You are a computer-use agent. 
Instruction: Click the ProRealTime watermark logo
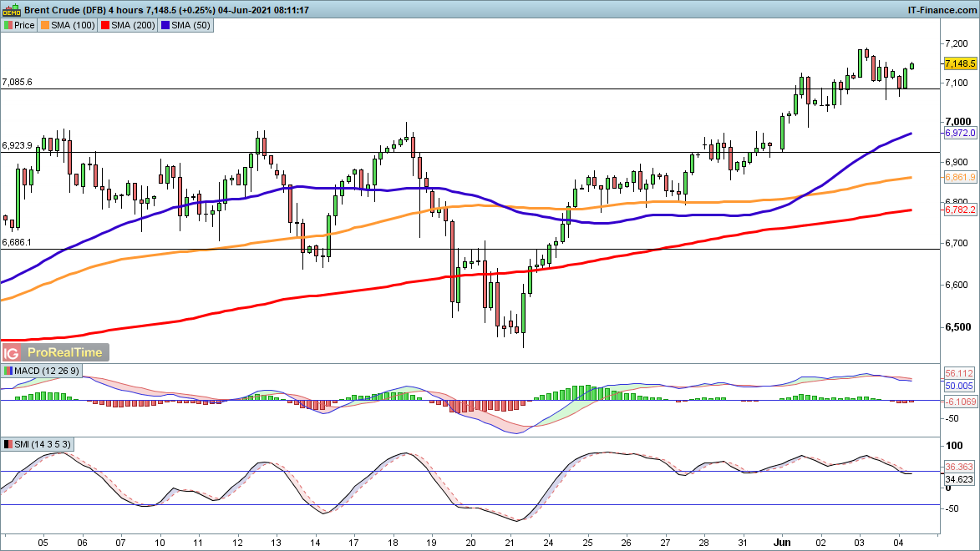point(67,352)
